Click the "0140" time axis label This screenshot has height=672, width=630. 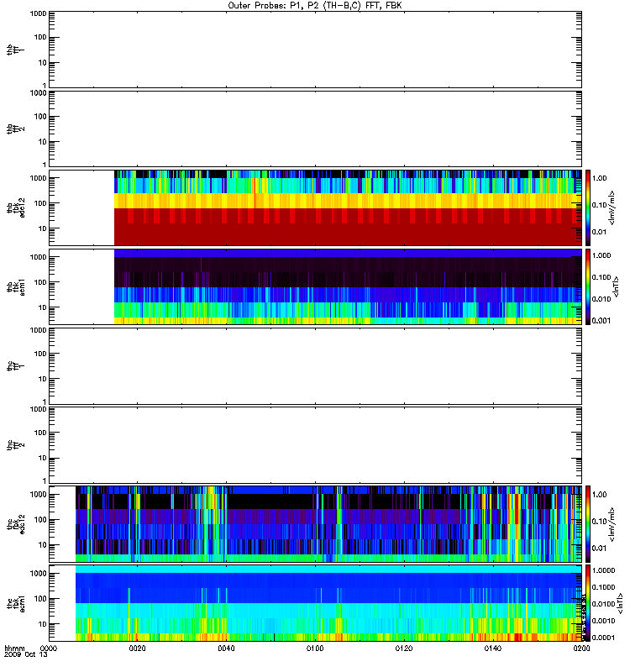[493, 648]
